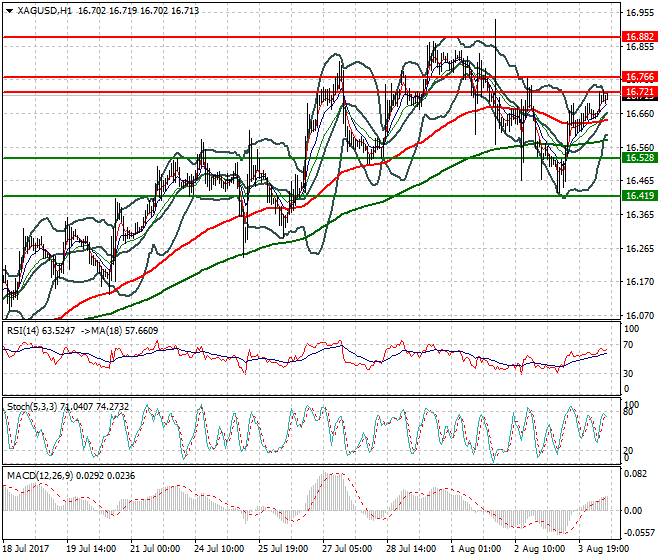Click the 16.365 price scale value
The width and height of the screenshot is (660, 560).
click(x=640, y=215)
